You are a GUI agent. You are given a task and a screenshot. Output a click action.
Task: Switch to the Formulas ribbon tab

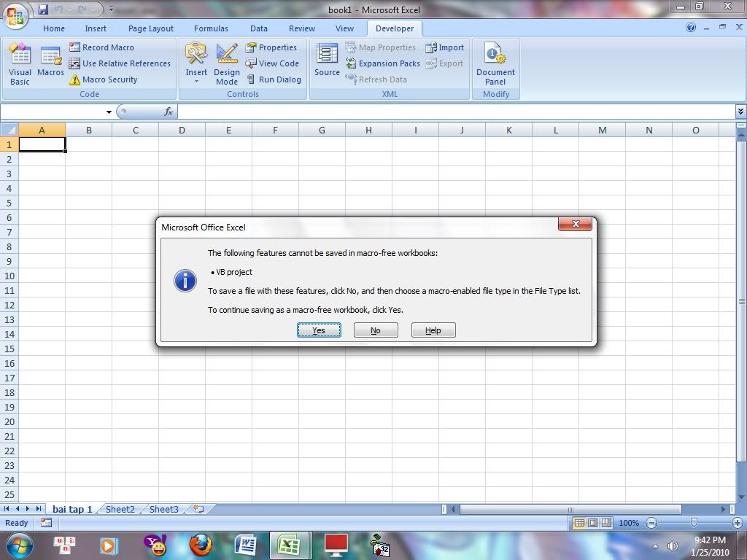pyautogui.click(x=211, y=28)
